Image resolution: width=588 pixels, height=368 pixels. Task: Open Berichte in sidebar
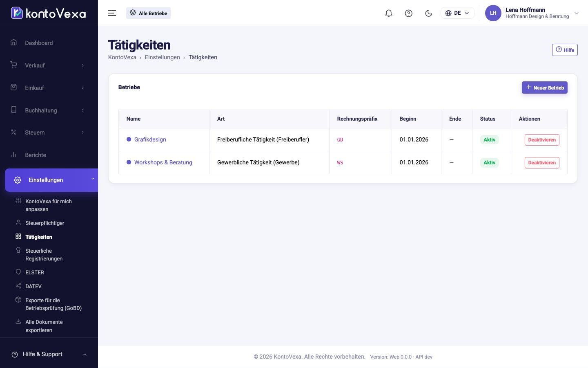point(49,155)
